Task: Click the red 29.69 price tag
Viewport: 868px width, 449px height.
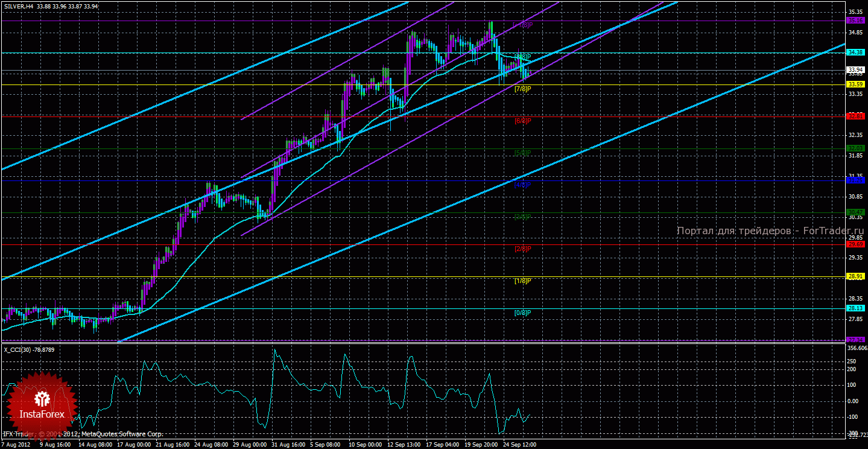Action: click(x=856, y=244)
